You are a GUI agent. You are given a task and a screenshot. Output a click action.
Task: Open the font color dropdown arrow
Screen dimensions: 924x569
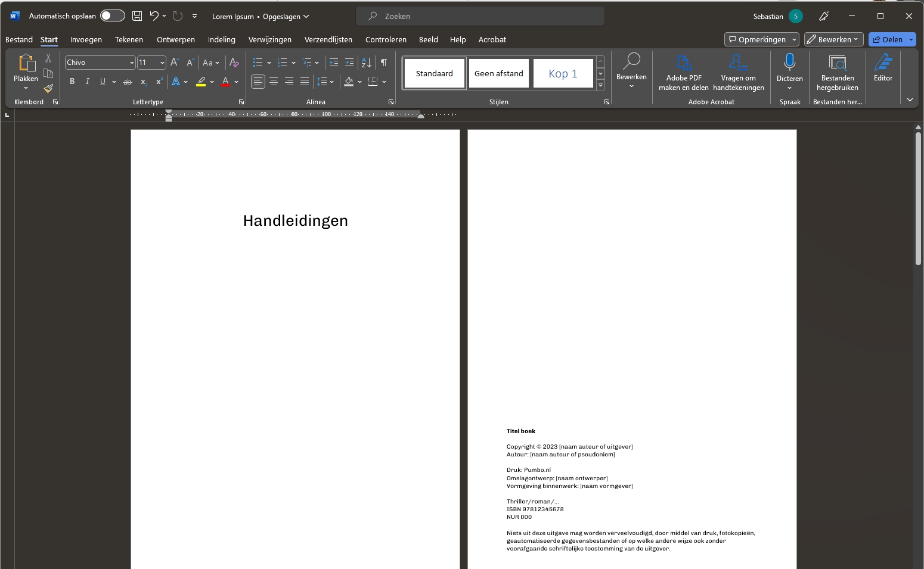(x=237, y=82)
